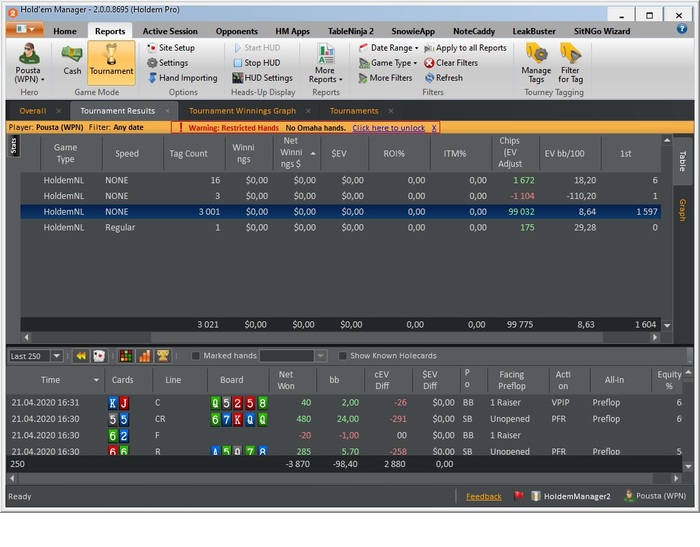
Task: Open the Time column sort arrow
Action: point(96,380)
